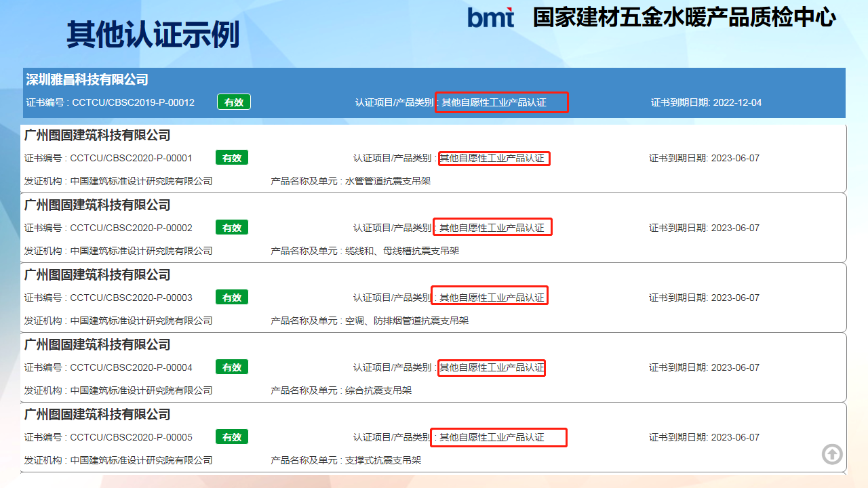Image resolution: width=868 pixels, height=488 pixels.
Task: Select expiry date 2022-12-04
Action: pyautogui.click(x=737, y=102)
